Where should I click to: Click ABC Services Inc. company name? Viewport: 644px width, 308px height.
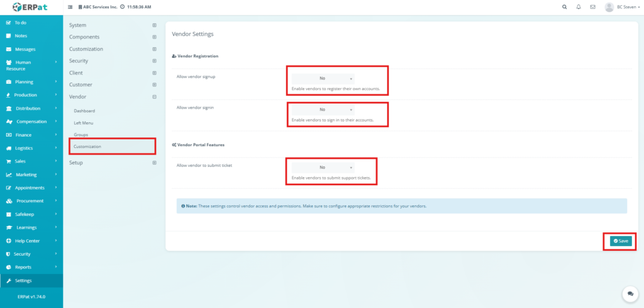(100, 8)
